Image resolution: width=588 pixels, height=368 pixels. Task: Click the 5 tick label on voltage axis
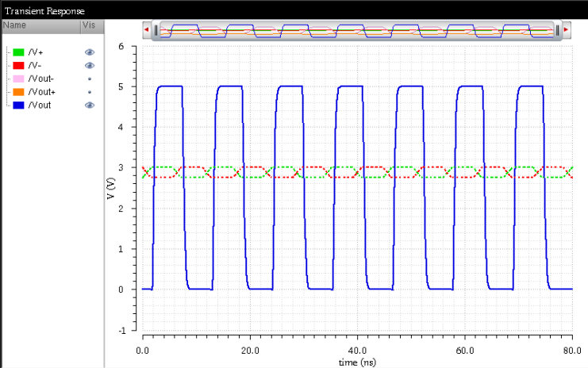[x=121, y=87]
